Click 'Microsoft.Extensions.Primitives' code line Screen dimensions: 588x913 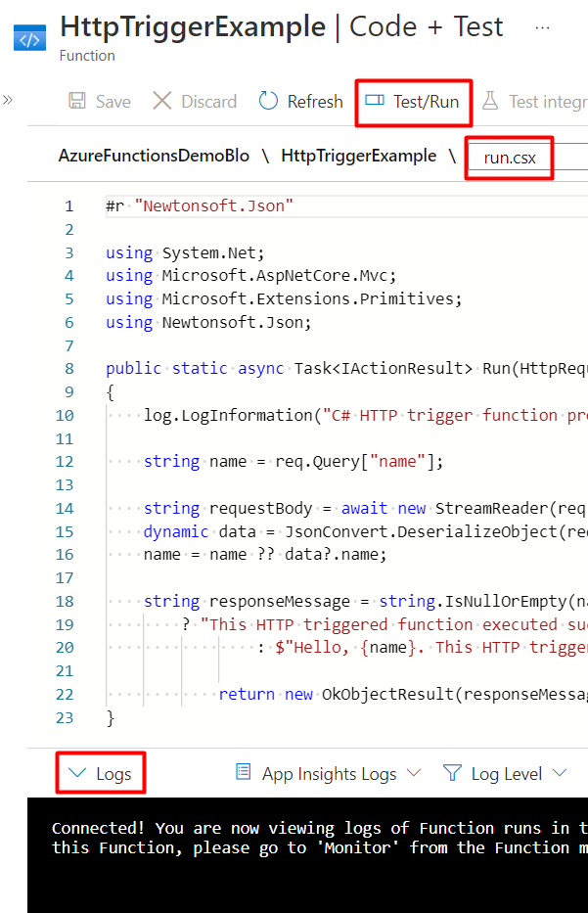pyautogui.click(x=284, y=298)
